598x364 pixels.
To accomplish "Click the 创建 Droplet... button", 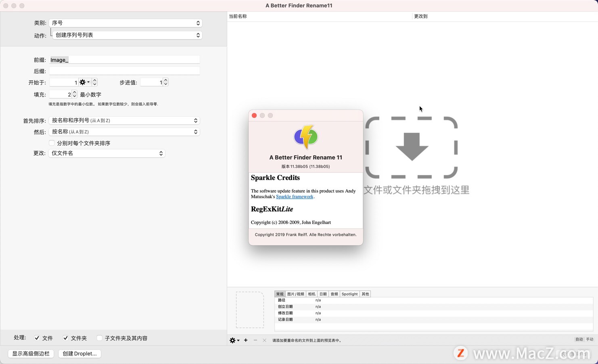I will (79, 354).
